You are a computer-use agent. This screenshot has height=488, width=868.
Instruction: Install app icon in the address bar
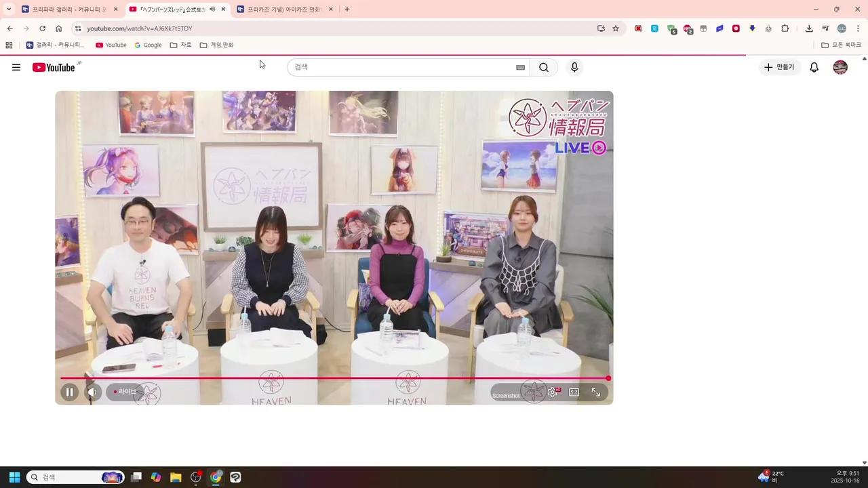[x=601, y=28]
